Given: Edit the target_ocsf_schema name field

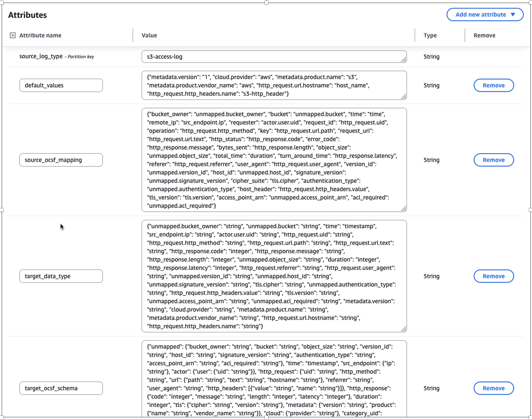Looking at the screenshot, I should click(x=61, y=388).
